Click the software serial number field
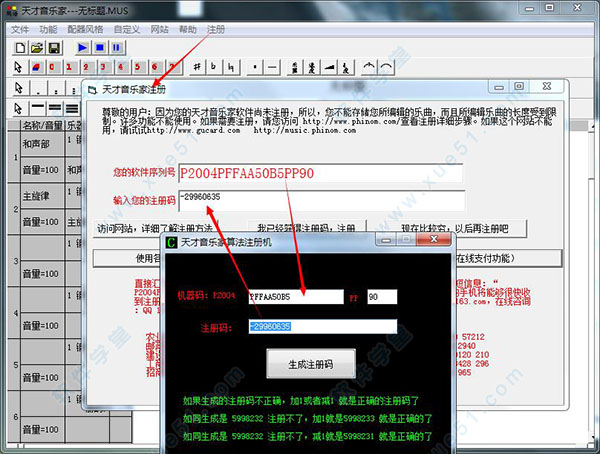 [321, 173]
